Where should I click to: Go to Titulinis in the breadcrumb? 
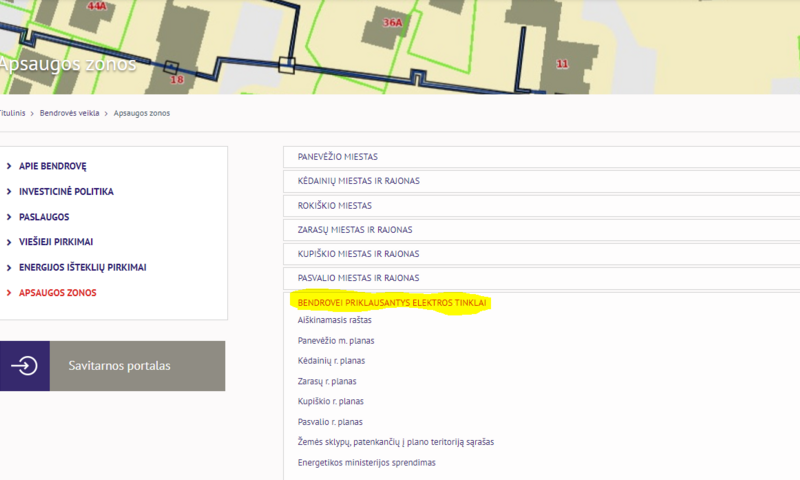tap(12, 113)
